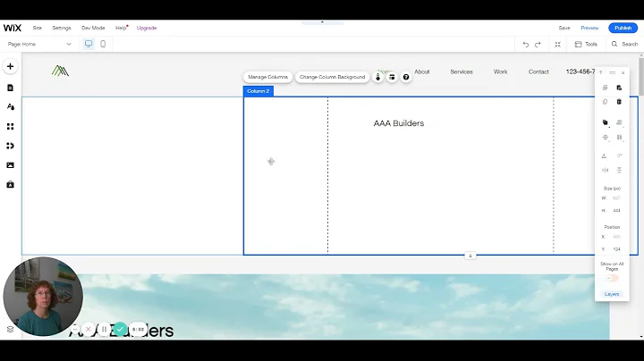This screenshot has height=361, width=644.
Task: Open the My Business puzzle icon
Action: tap(10, 146)
